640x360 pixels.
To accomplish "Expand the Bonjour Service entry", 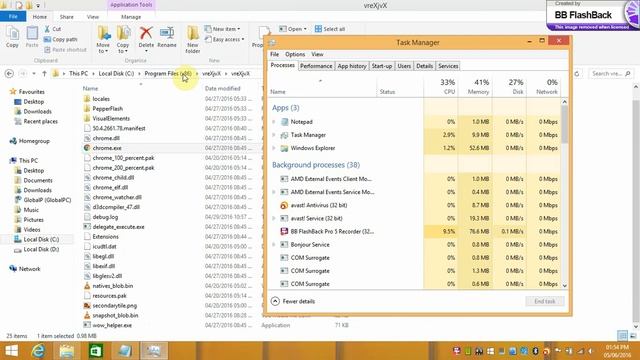I will tap(274, 244).
